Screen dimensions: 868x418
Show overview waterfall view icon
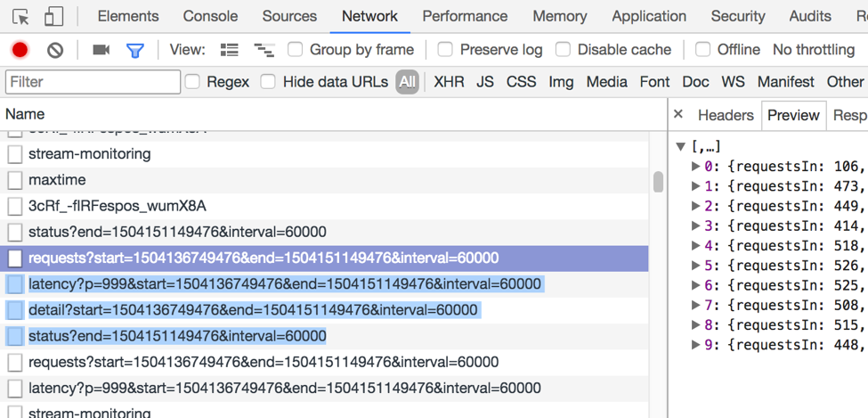pyautogui.click(x=264, y=50)
